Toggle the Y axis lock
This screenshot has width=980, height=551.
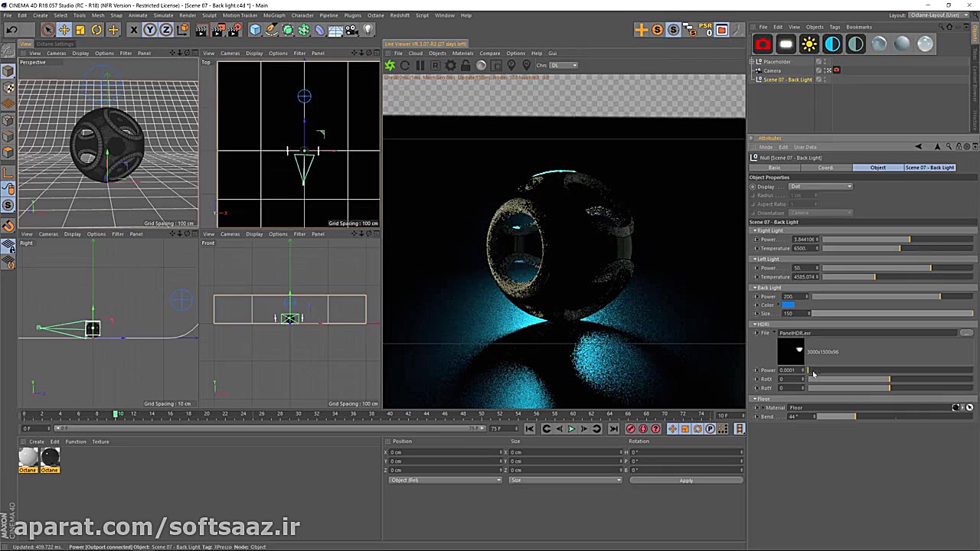tap(150, 30)
